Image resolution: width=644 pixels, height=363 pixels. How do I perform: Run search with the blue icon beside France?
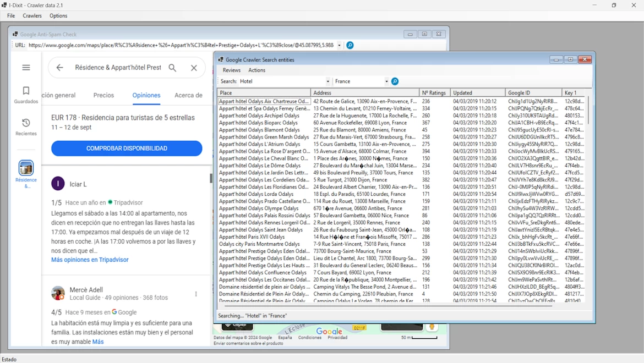pos(395,81)
